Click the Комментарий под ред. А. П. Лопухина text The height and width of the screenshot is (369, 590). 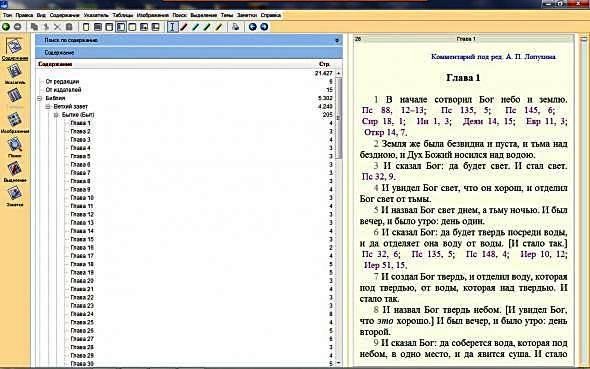[493, 57]
